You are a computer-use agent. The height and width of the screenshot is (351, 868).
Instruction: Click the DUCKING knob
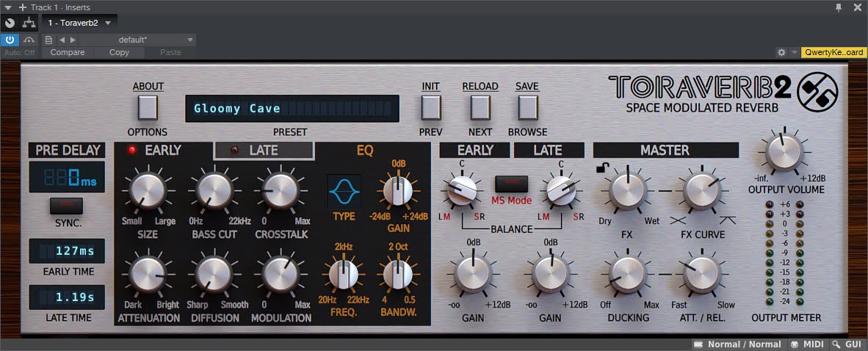tap(628, 275)
